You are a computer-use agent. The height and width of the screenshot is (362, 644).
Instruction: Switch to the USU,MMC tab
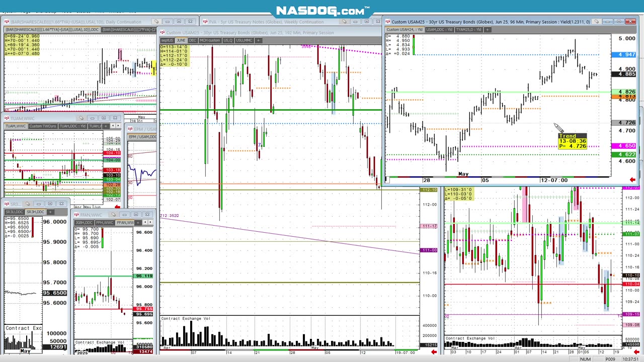pos(244,40)
